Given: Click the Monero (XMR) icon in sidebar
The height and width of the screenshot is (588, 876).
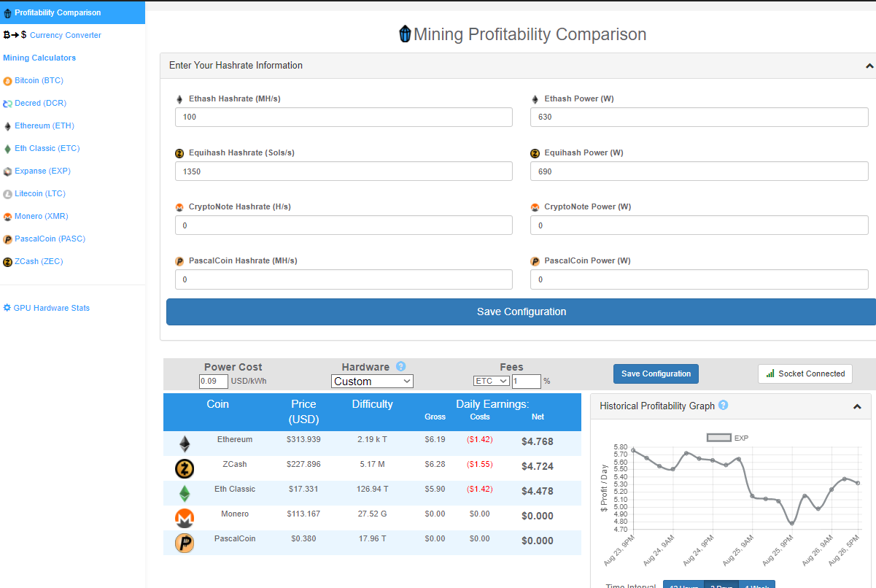Looking at the screenshot, I should tap(7, 217).
